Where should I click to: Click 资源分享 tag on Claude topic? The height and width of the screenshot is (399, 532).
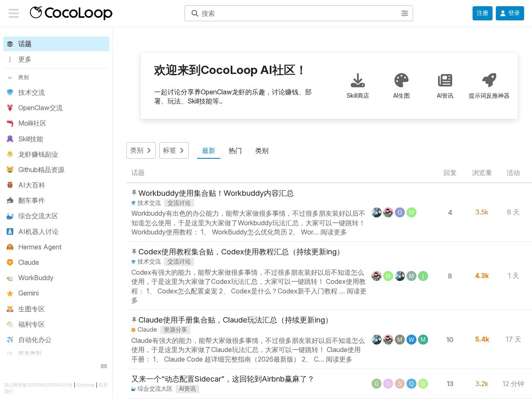click(175, 330)
